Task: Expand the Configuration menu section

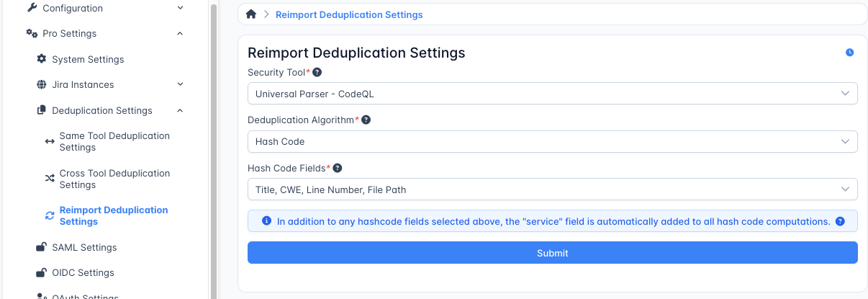Action: tap(180, 9)
